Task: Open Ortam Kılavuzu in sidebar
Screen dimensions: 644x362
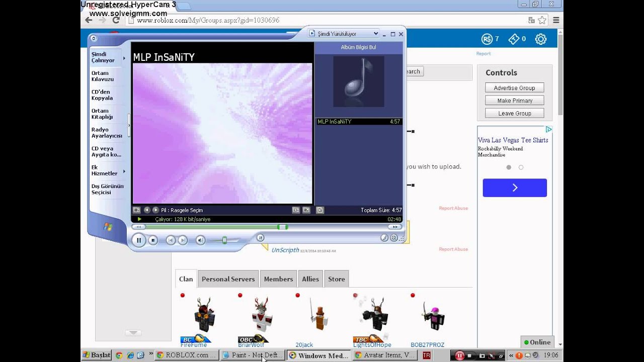Action: (x=103, y=76)
